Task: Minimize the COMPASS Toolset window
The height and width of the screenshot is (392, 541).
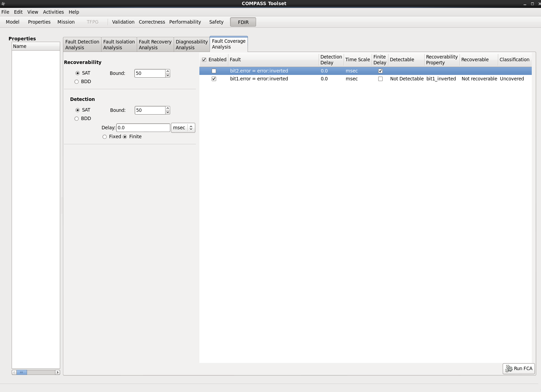Action: [x=525, y=3]
